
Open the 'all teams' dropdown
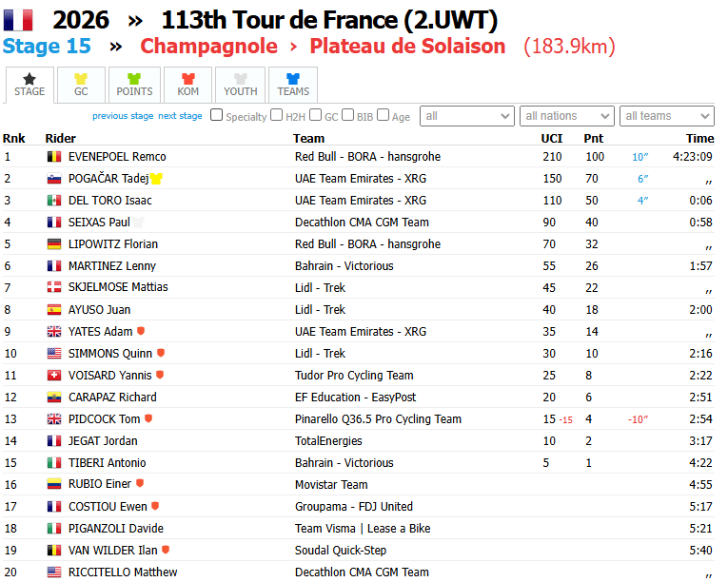[x=667, y=116]
